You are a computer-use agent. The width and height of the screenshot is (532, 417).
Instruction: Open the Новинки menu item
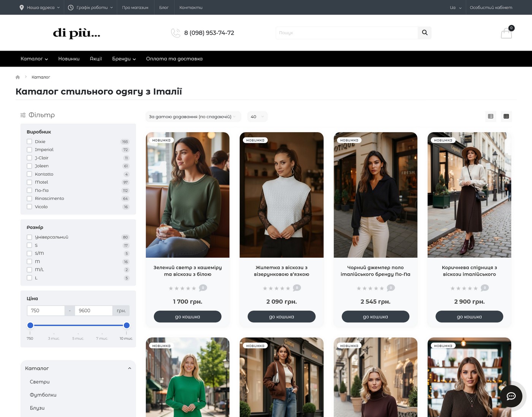point(69,59)
